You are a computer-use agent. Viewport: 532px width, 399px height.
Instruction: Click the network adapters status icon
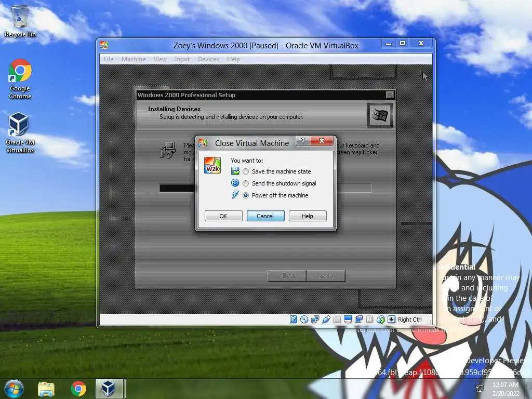pyautogui.click(x=315, y=320)
